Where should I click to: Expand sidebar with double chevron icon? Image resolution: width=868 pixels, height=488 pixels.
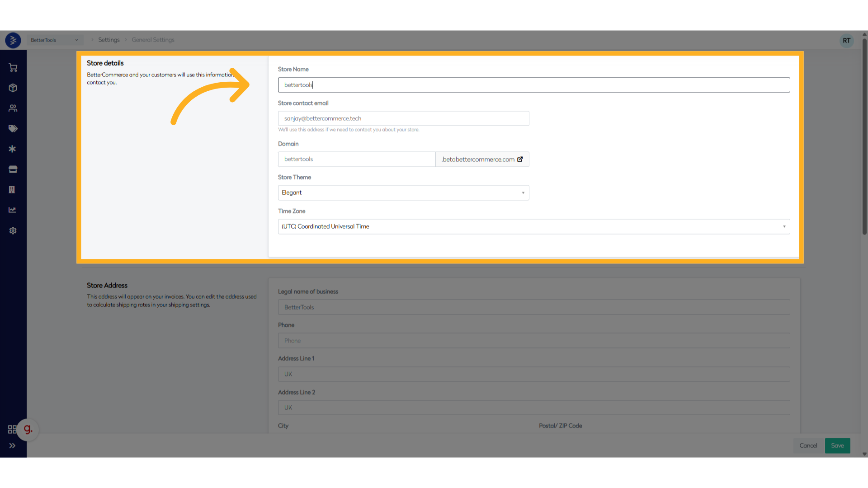click(12, 446)
